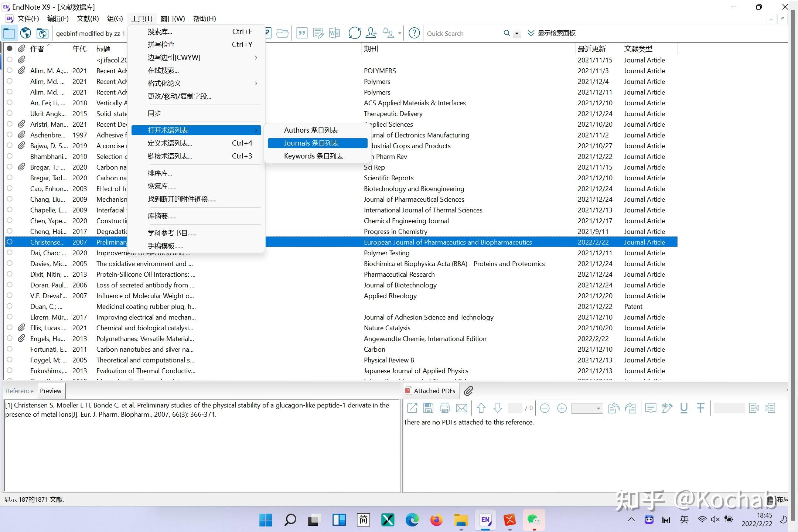
Task: Click the Sticky Note comment icon
Action: tap(650, 408)
